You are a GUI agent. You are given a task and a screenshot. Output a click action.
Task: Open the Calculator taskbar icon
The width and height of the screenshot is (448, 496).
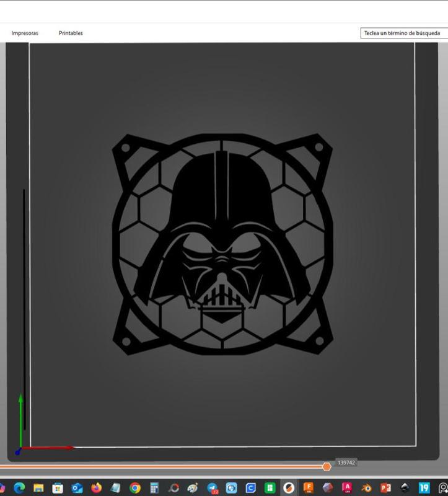coord(154,488)
